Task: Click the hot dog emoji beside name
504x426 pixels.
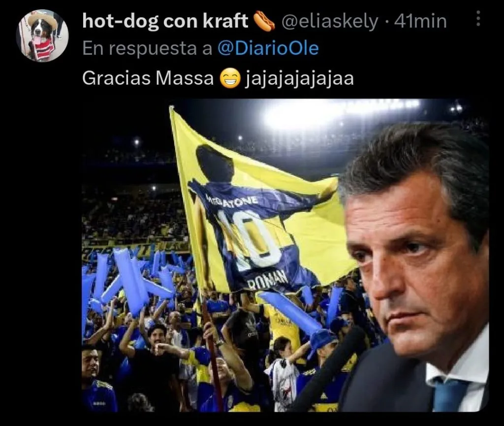Action: pos(264,22)
